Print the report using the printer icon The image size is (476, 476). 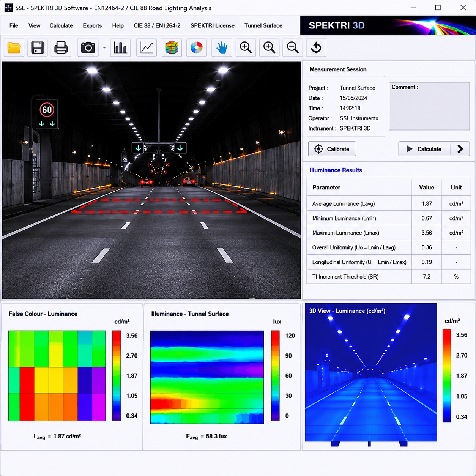(61, 47)
